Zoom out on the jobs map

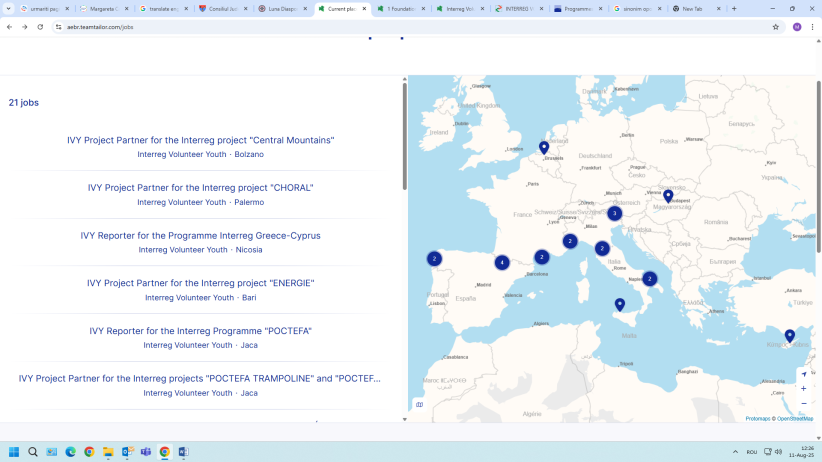pyautogui.click(x=803, y=403)
